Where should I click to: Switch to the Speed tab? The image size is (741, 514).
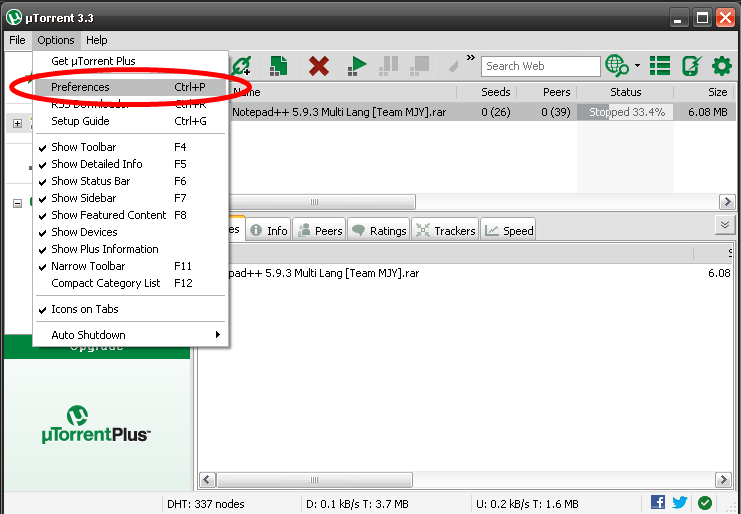click(x=508, y=231)
